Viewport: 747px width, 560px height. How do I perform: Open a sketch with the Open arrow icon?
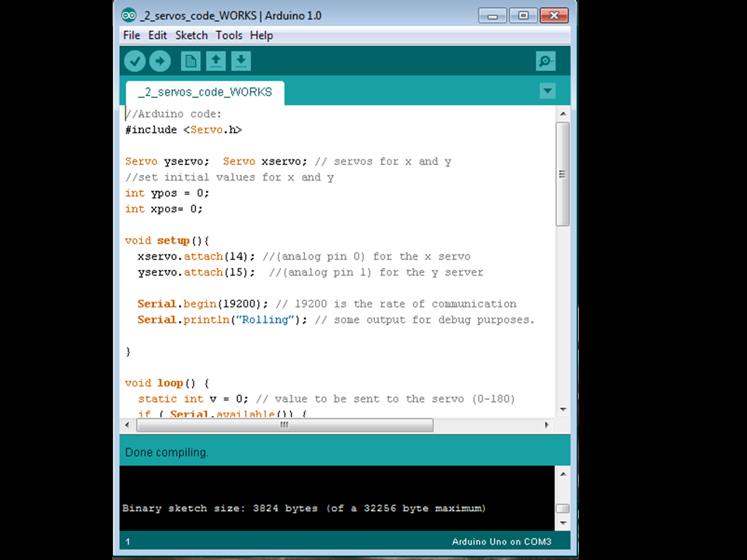[216, 61]
